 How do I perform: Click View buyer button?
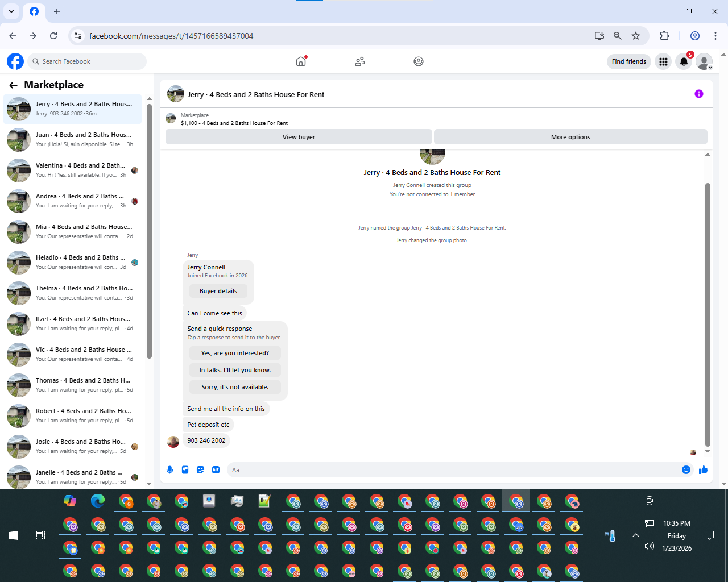299,137
